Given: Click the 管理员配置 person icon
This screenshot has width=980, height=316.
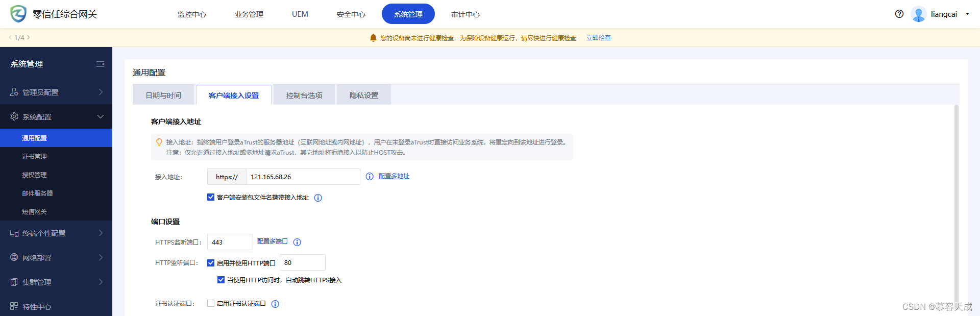Looking at the screenshot, I should click(x=14, y=92).
